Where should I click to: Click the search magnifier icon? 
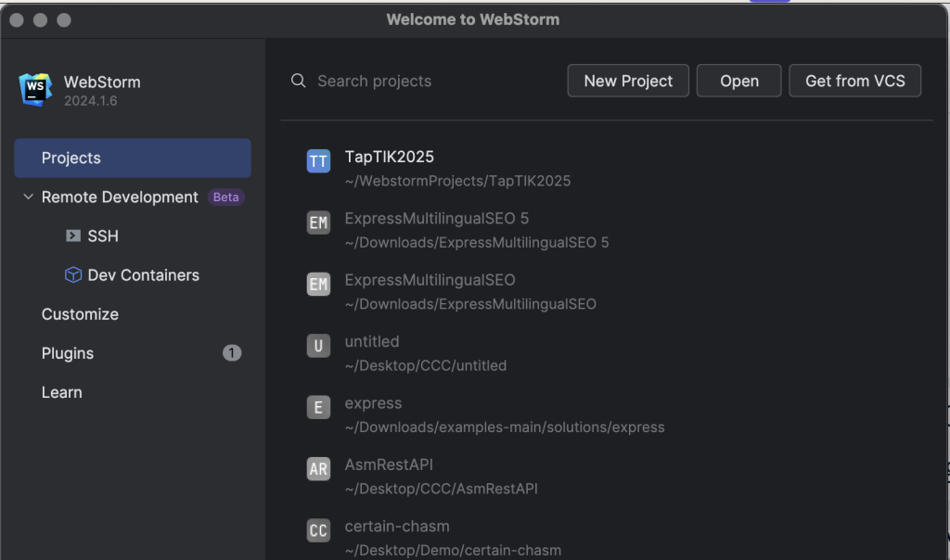pyautogui.click(x=299, y=82)
